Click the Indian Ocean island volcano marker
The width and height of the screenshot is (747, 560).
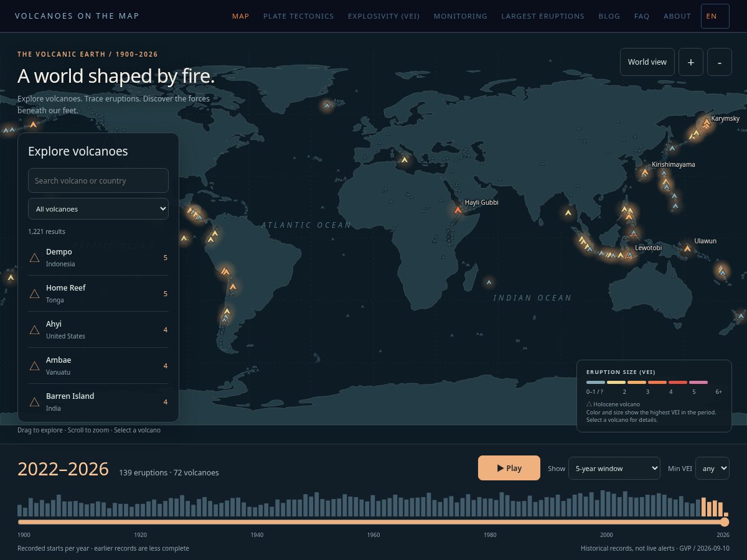coord(489,282)
